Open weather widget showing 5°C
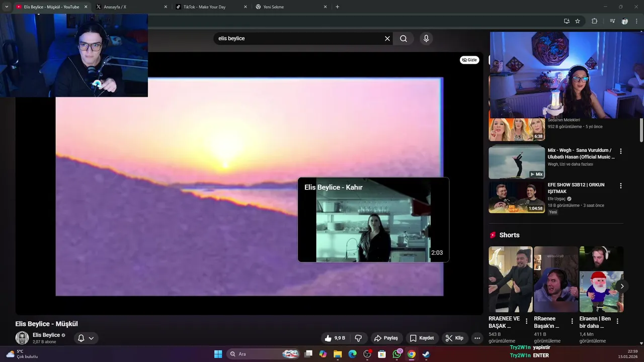 (x=22, y=354)
